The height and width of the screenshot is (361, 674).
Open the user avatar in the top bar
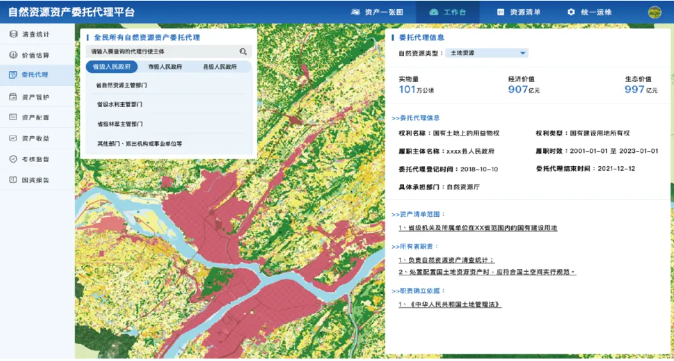[x=654, y=12]
